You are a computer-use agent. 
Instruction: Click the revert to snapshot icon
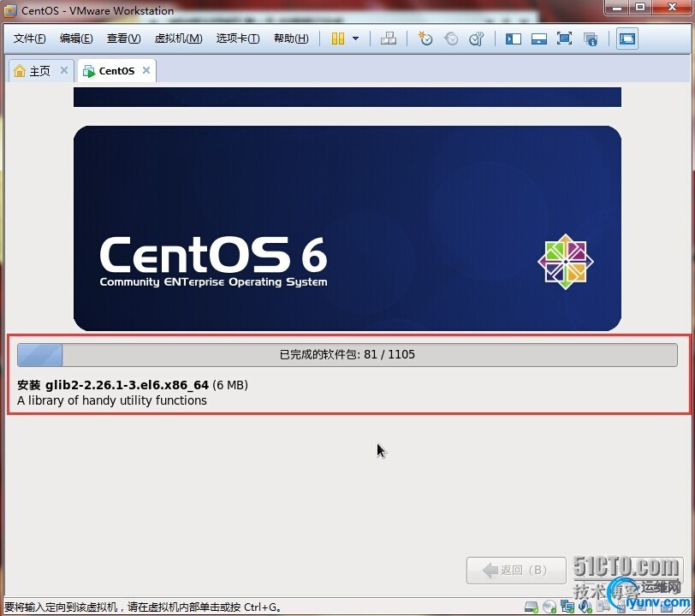tap(451, 38)
